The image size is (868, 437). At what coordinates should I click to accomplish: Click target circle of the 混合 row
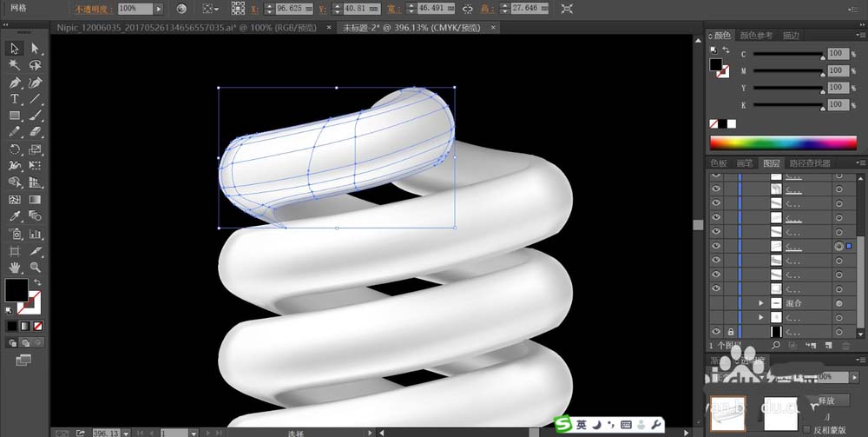click(x=839, y=303)
